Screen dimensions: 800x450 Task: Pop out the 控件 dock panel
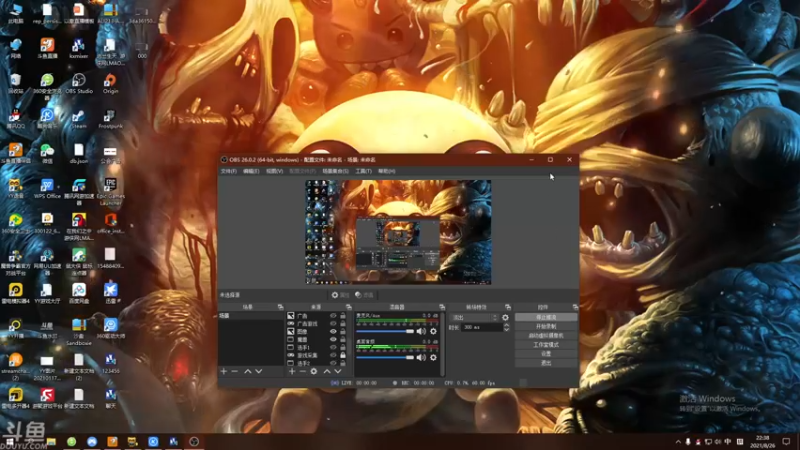point(575,307)
